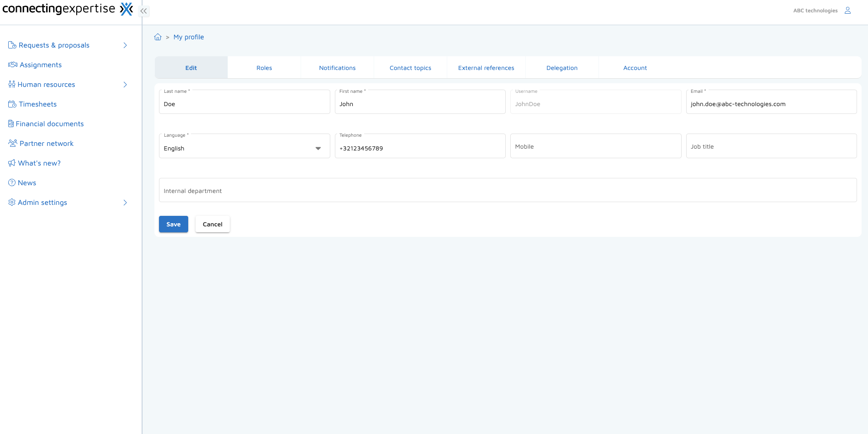Open the user profile icon at top right
This screenshot has width=868, height=434.
coord(847,11)
